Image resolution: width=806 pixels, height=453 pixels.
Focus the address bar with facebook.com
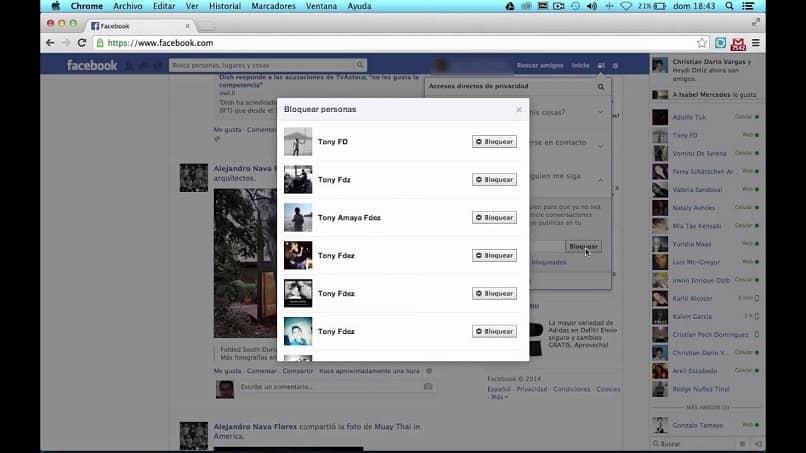(x=401, y=43)
